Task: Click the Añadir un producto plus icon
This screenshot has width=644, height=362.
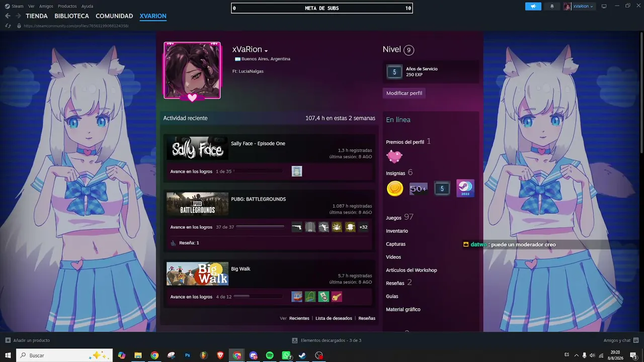Action: pos(8,340)
